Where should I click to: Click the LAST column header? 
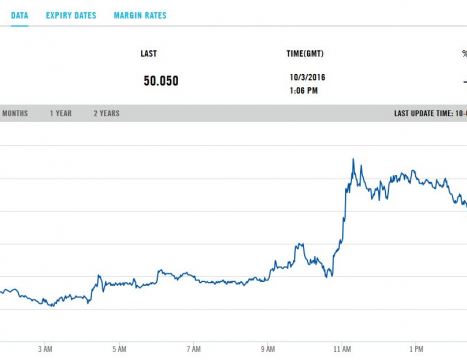pyautogui.click(x=149, y=54)
